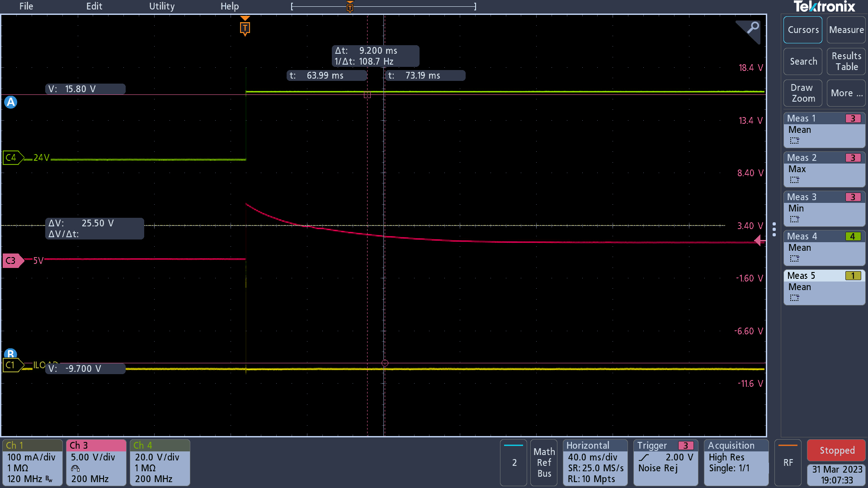Screen dimensions: 868x488
Task: Add channel 2 with the 2 button
Action: click(514, 462)
